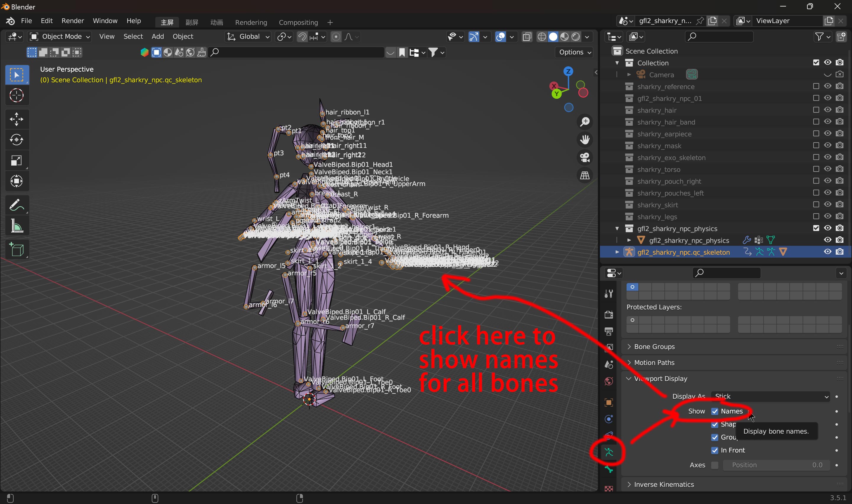Click the viewport Options button
Viewport: 852px width, 504px height.
tap(575, 52)
